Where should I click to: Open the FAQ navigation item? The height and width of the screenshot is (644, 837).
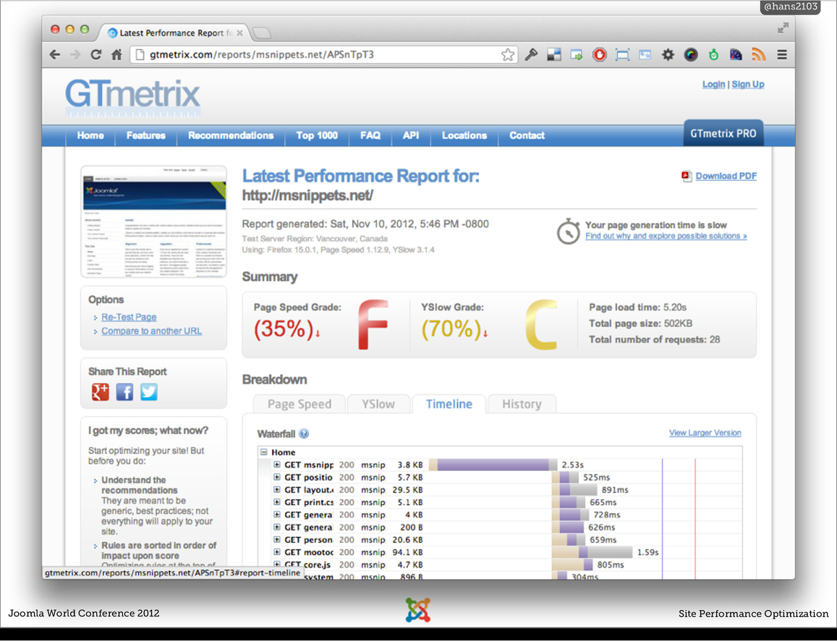(x=370, y=135)
